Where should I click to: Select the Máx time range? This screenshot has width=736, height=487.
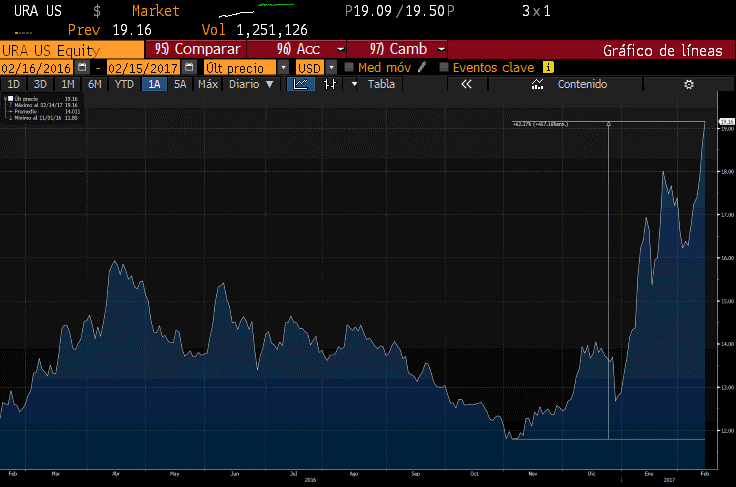tap(208, 84)
